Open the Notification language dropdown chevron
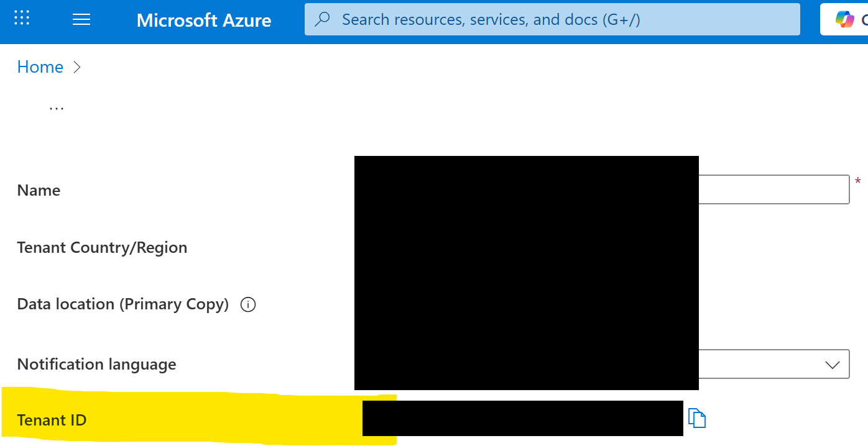 (833, 365)
